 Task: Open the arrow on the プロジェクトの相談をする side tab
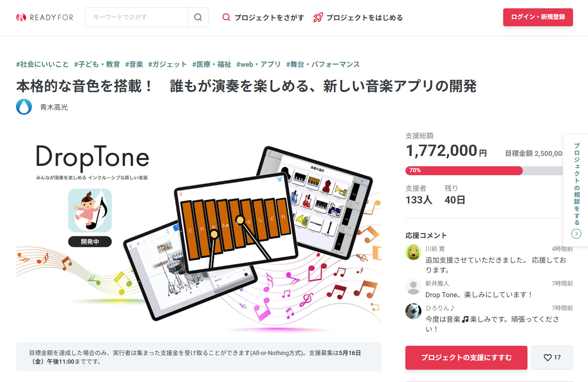click(576, 234)
